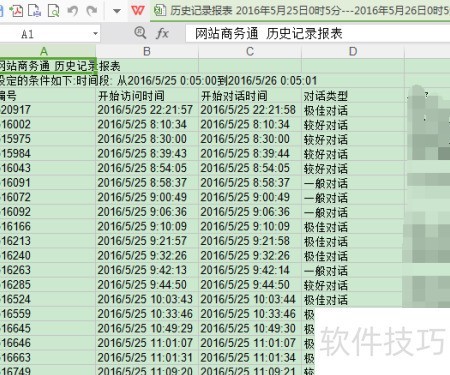The image size is (450, 375).
Task: Select visit time 2016/5/25 9:32:26
Action: pyautogui.click(x=147, y=256)
